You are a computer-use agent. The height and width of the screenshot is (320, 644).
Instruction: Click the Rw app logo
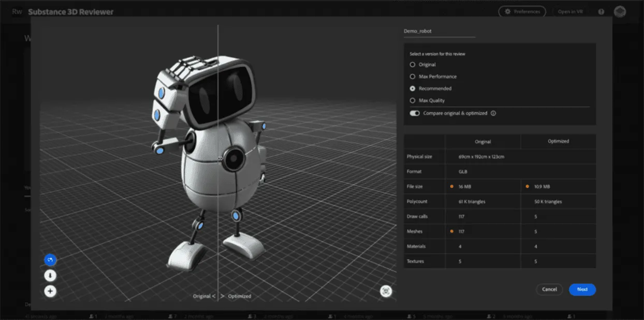coord(17,11)
